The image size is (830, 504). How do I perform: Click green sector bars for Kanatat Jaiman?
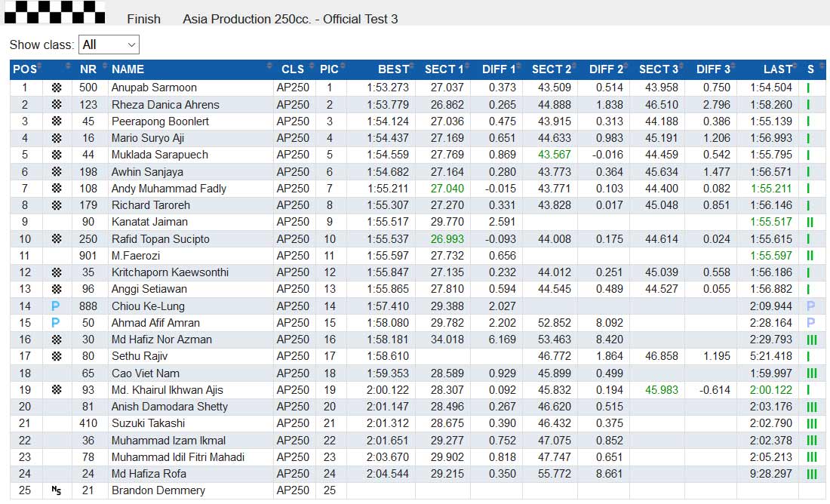[x=810, y=223]
